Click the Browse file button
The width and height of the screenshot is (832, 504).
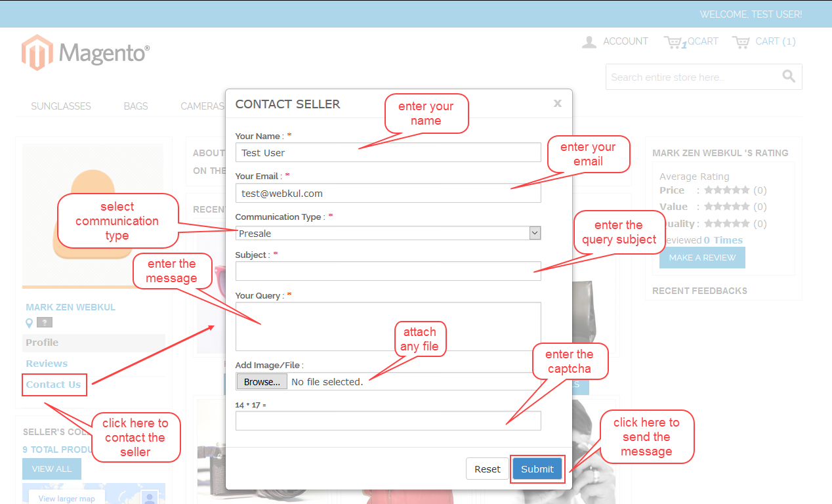click(262, 381)
